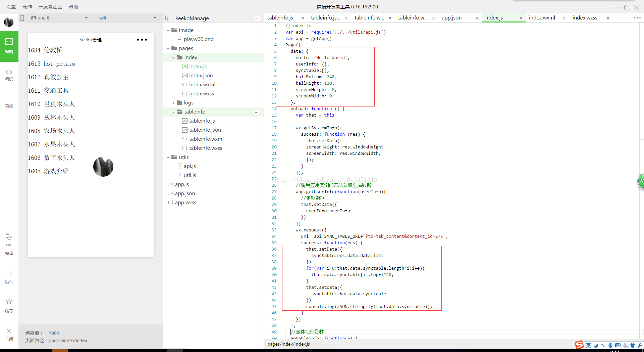Tap the '1610 昆虫木头人' list item
This screenshot has height=352, width=644.
pyautogui.click(x=51, y=104)
